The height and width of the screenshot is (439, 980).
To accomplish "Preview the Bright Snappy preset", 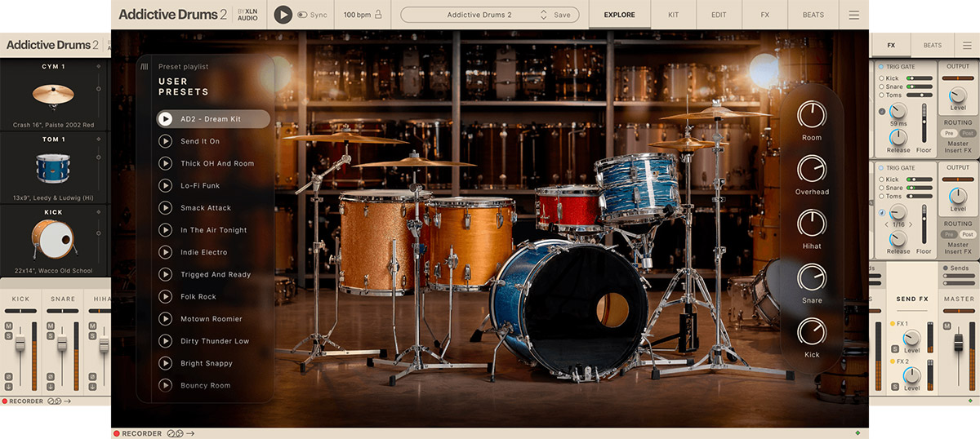I will pos(166,363).
